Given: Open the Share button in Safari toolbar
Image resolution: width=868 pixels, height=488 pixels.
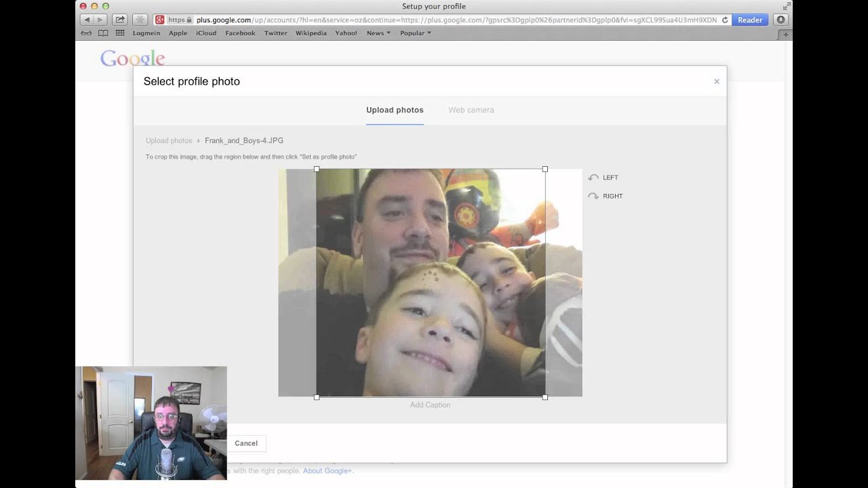Looking at the screenshot, I should 120,20.
